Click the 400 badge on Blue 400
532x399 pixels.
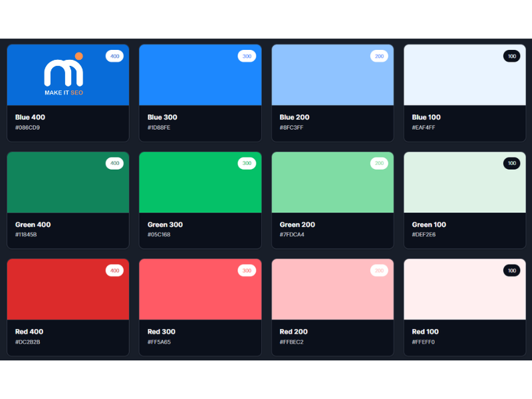click(114, 57)
